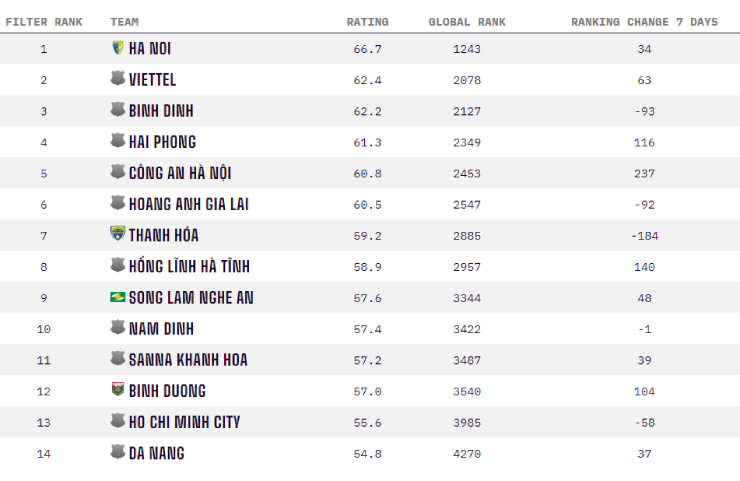Viewport: 740px width, 481px height.
Task: Sort table by Rating column header
Action: (x=367, y=22)
